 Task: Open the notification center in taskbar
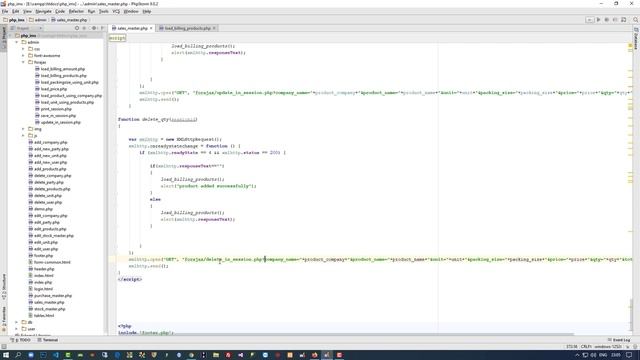(x=629, y=355)
